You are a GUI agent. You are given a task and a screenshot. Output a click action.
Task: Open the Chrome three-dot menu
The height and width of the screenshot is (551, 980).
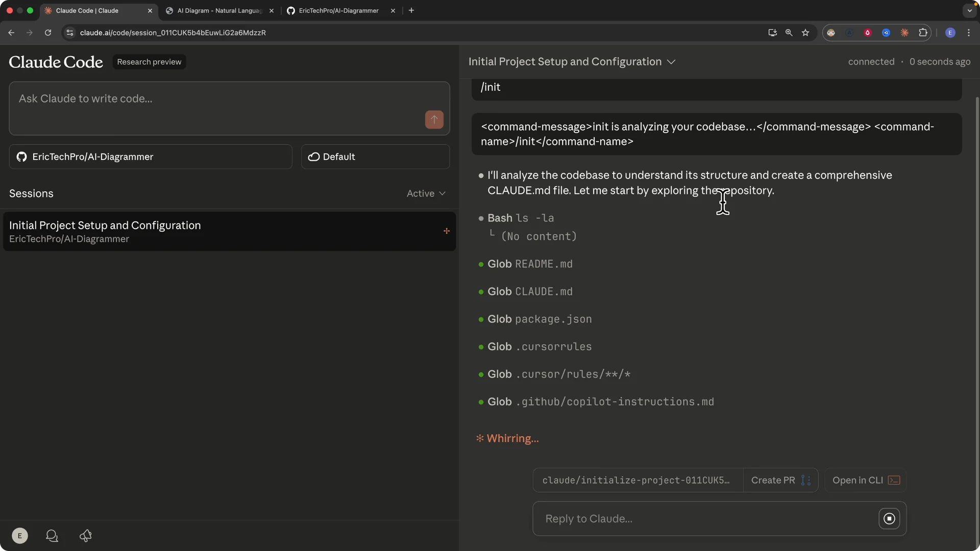pyautogui.click(x=969, y=33)
